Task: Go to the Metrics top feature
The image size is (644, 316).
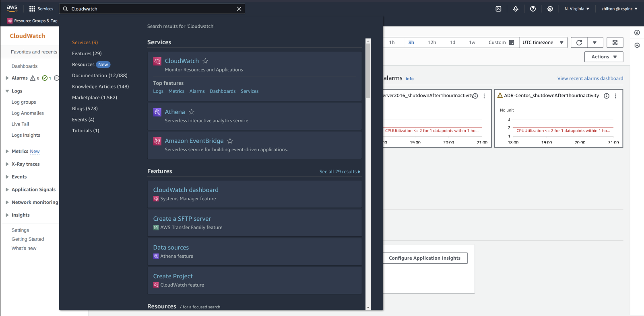Action: pyautogui.click(x=176, y=91)
